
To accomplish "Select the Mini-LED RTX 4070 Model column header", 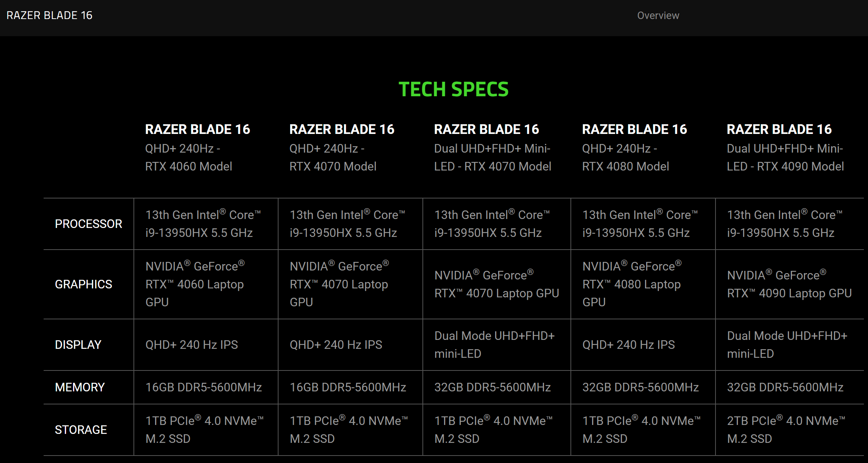I will [492, 148].
